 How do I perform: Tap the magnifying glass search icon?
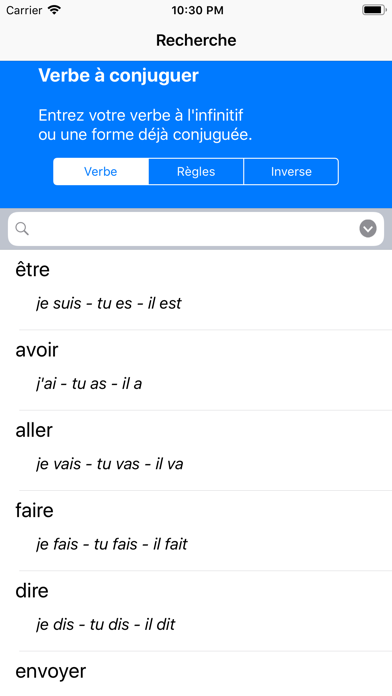(22, 229)
